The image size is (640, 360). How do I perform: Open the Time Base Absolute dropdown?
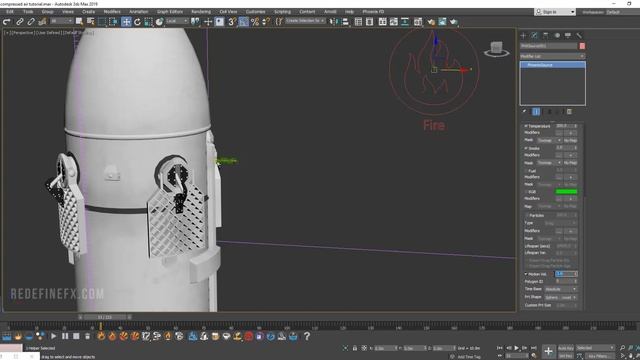pos(561,289)
